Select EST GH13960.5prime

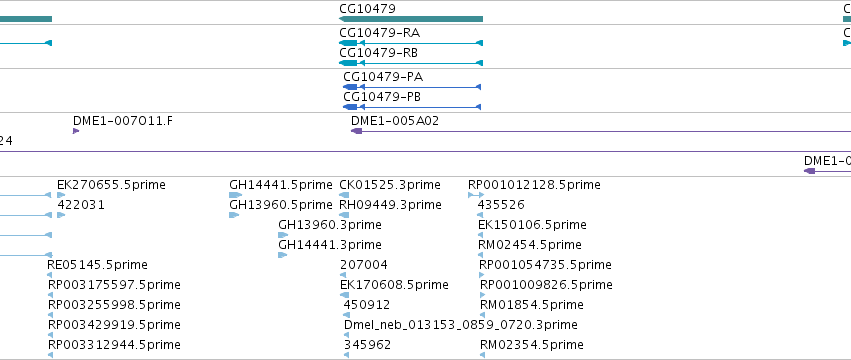pyautogui.click(x=281, y=205)
